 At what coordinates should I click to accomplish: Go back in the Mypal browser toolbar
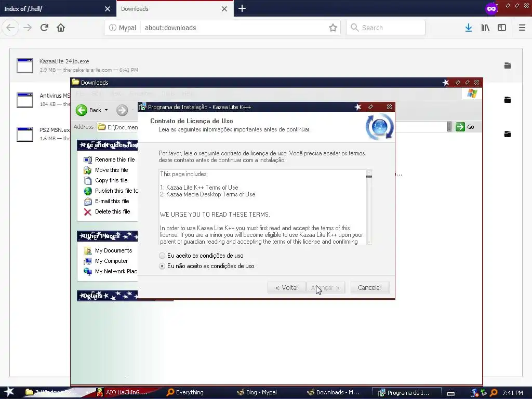point(10,28)
